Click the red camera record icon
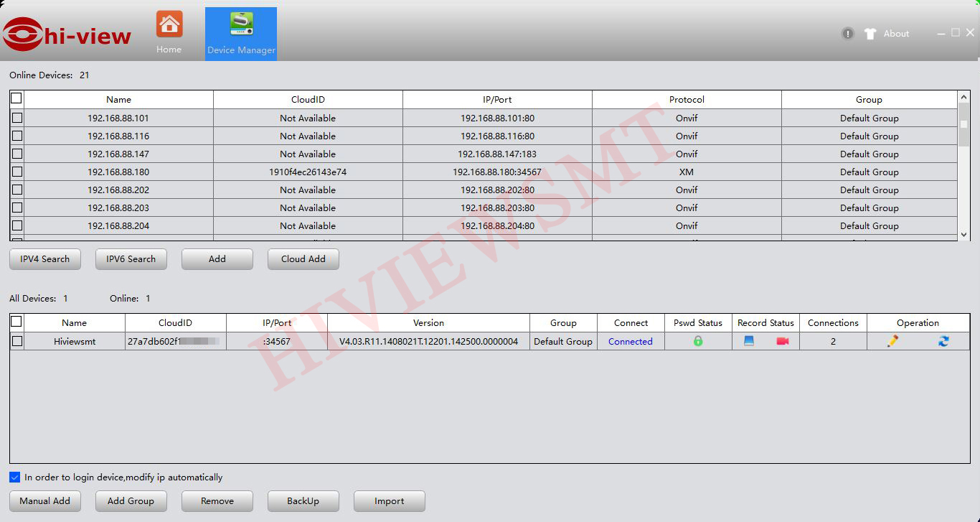Screen dimensions: 980x522 point(782,342)
